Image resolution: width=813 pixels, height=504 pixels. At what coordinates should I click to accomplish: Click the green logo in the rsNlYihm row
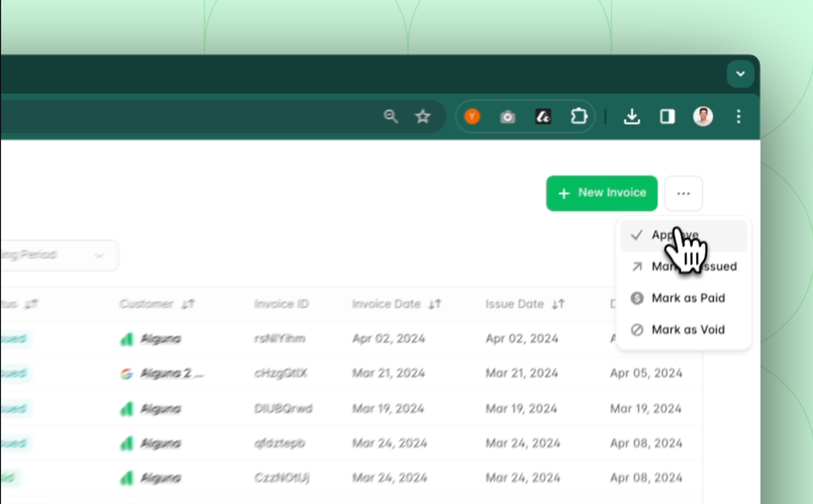coord(126,339)
